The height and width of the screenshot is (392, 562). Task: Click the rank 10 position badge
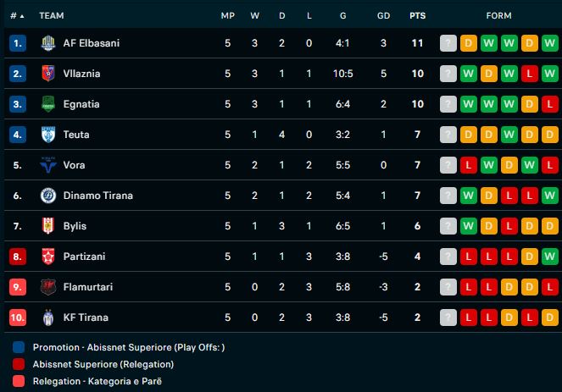(18, 317)
